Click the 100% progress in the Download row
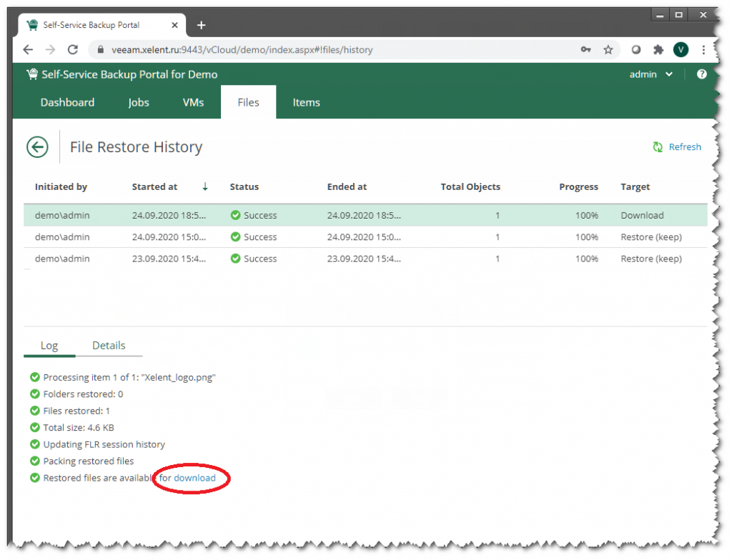732x560 pixels. pos(587,215)
